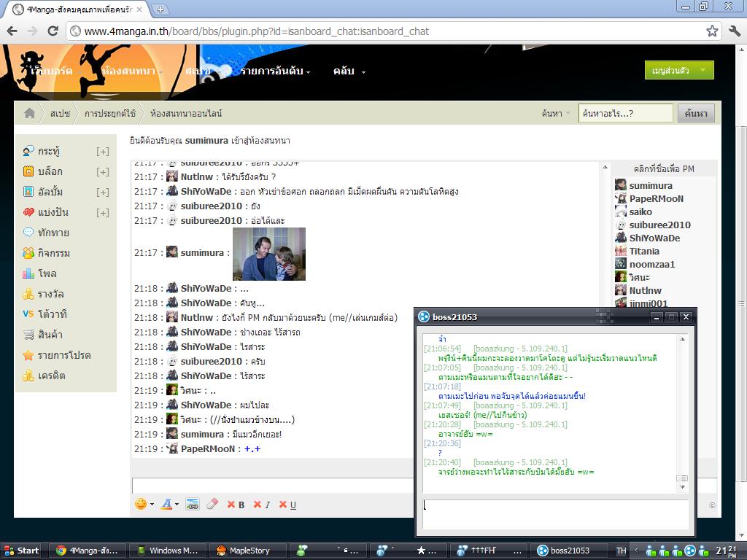Click the ห้องสนทนาออนไลน์ breadcrumb link
The image size is (747, 560).
186,113
